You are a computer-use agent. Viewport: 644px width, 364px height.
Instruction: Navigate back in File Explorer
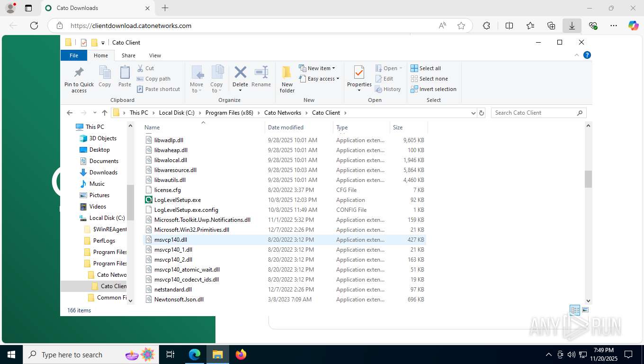(x=70, y=113)
